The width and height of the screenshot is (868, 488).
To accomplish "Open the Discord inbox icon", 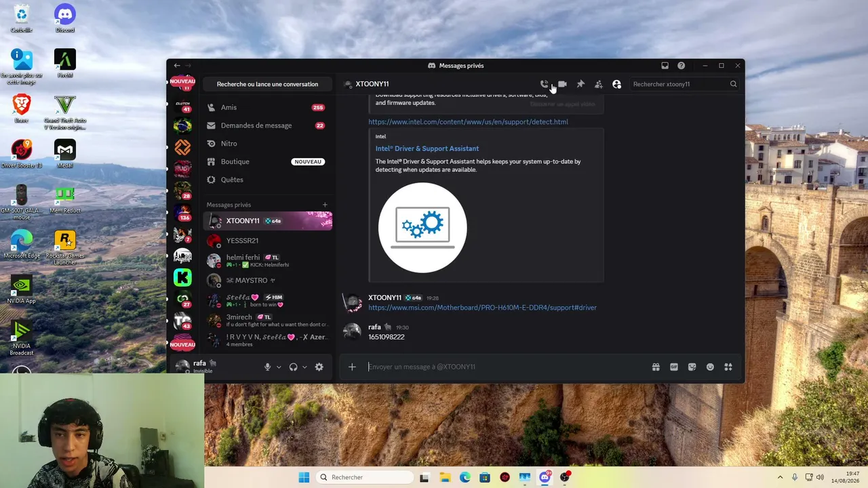I will 665,66.
